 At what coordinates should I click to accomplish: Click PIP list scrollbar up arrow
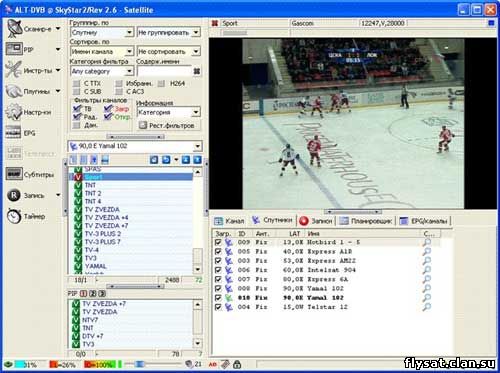198,304
